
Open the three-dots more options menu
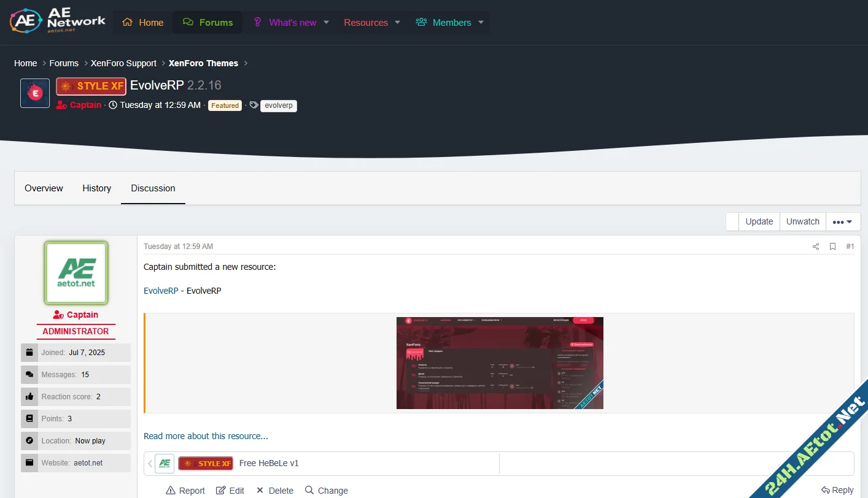tap(842, 222)
